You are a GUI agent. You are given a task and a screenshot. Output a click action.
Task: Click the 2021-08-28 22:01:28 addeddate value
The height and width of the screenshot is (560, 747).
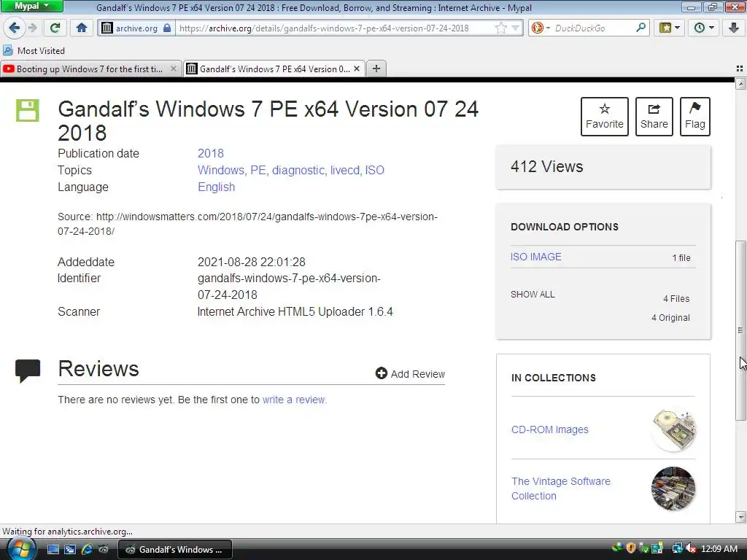click(x=252, y=262)
